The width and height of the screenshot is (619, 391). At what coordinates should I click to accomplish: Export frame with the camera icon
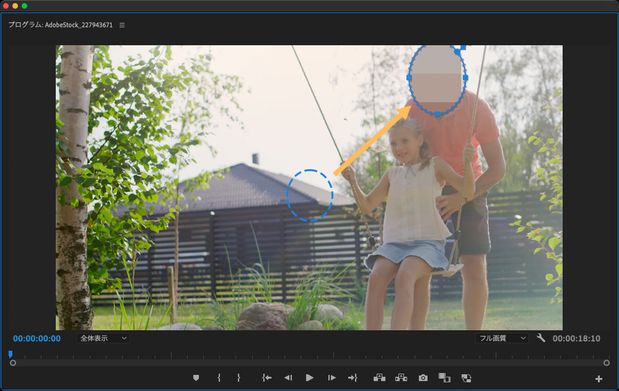(423, 378)
